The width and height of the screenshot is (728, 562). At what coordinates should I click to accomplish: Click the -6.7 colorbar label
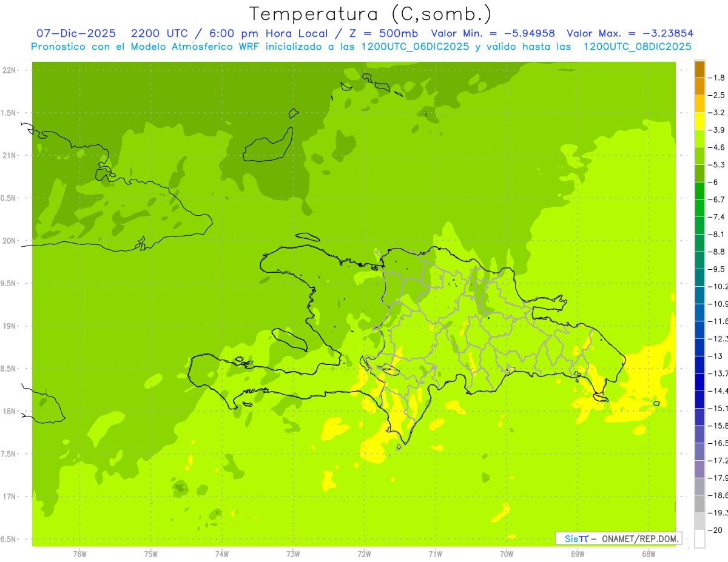tap(716, 199)
